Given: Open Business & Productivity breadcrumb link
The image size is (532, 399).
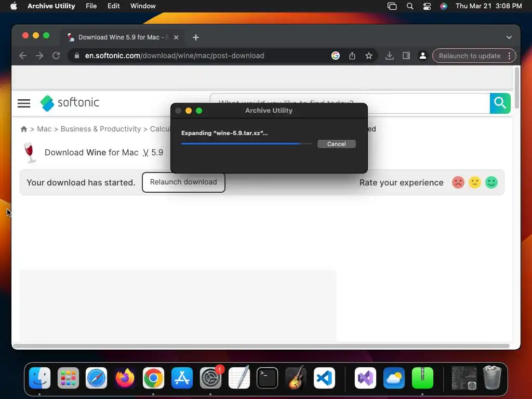Looking at the screenshot, I should pos(100,129).
